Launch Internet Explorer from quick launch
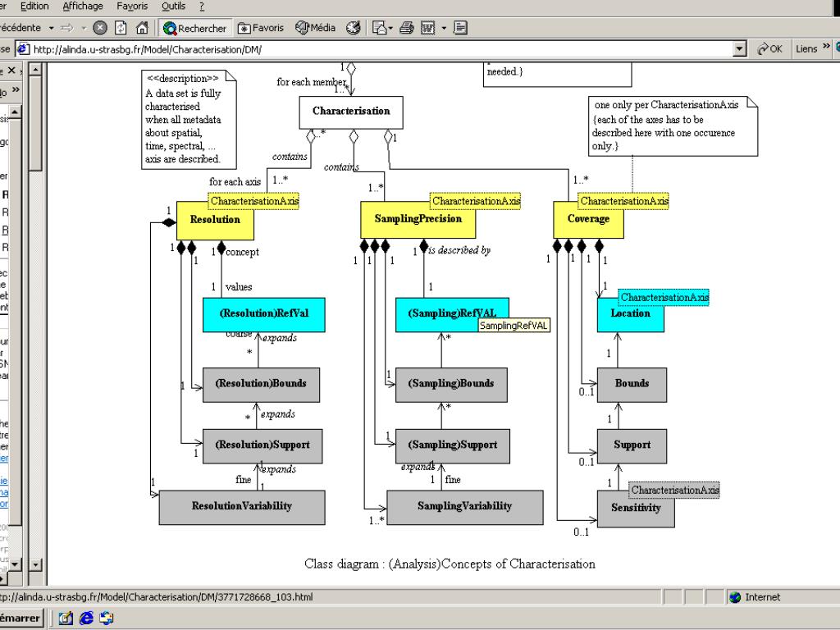This screenshot has width=840, height=630. coord(86,619)
